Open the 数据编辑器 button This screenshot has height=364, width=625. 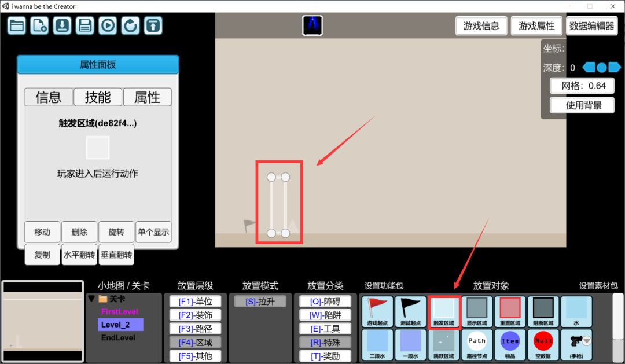591,26
